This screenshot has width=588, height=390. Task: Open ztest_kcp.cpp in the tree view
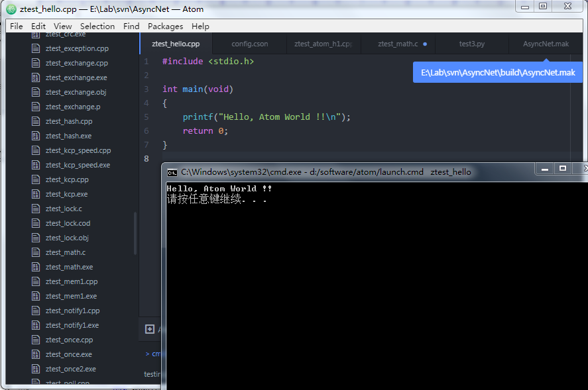coord(67,179)
